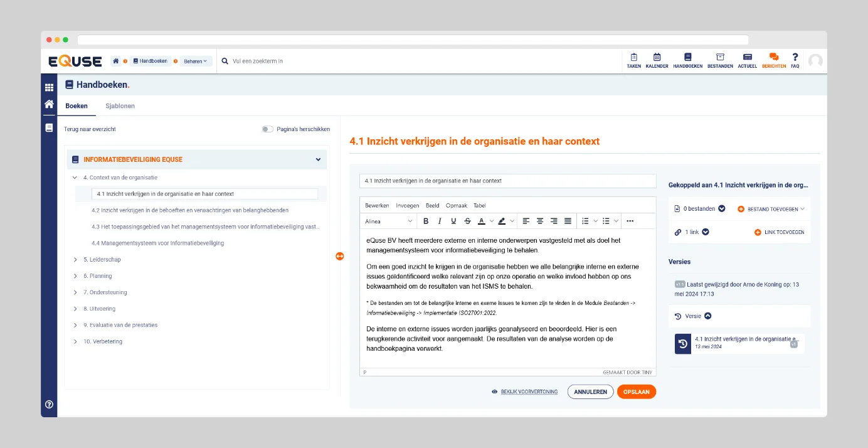Toggle bold formatting in editor
The width and height of the screenshot is (868, 448).
(426, 221)
